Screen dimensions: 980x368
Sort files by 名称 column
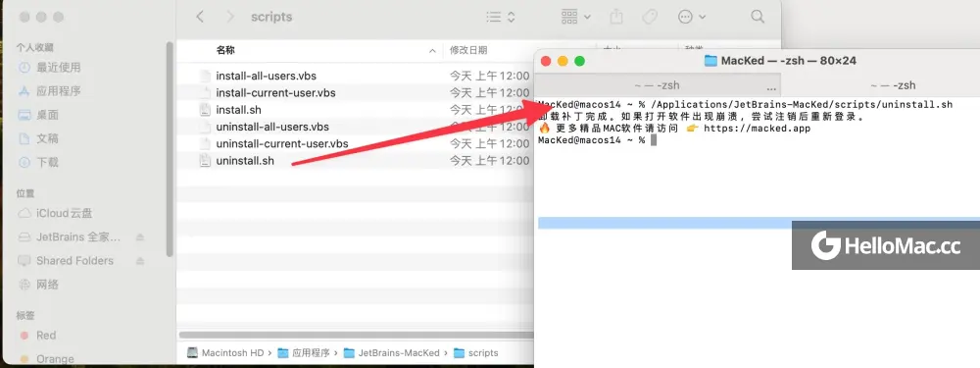click(225, 50)
